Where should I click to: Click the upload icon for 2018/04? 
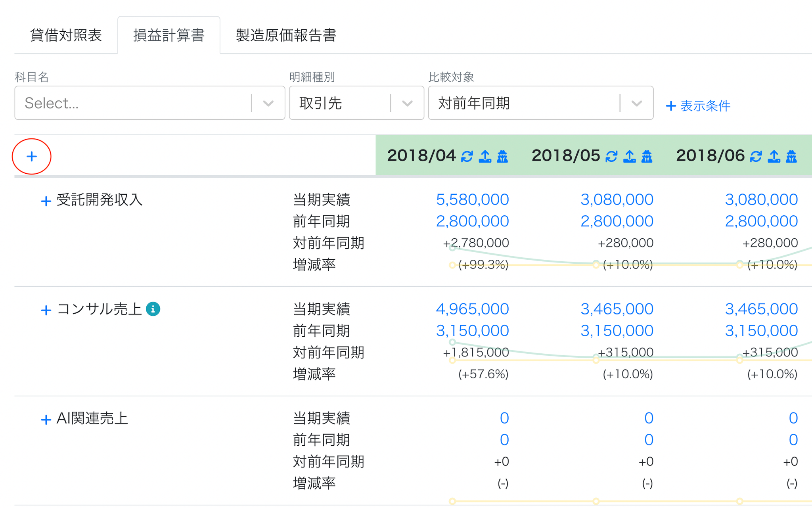point(485,157)
